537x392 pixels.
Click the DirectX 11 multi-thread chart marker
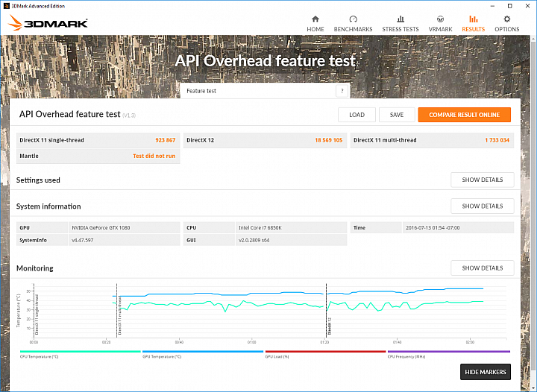(117, 311)
